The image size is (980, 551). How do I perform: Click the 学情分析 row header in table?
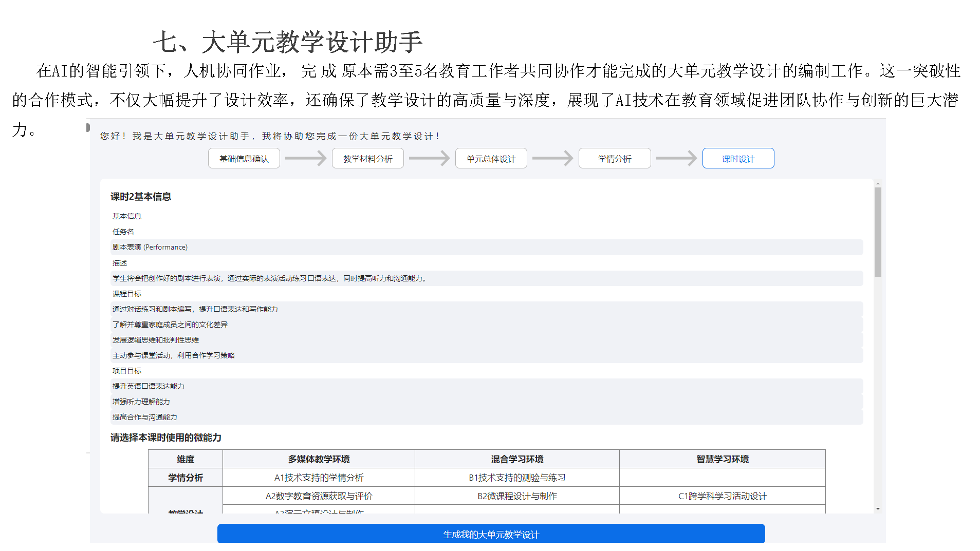tap(186, 478)
